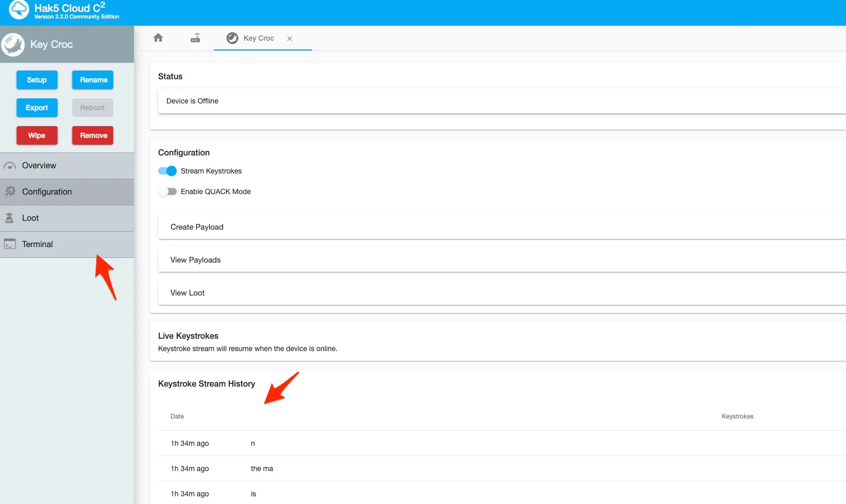Disable the Stream Keystrokes toggle
The image size is (846, 504).
click(167, 171)
